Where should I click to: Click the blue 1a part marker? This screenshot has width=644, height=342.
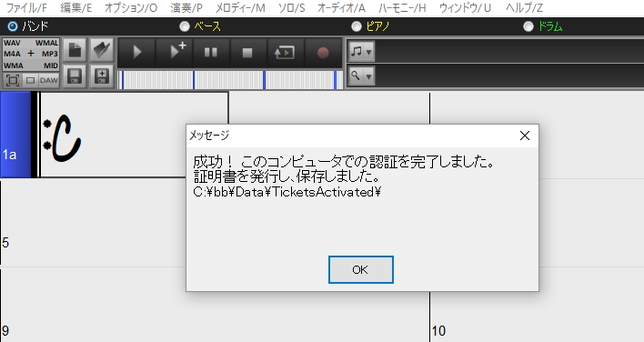coord(15,135)
